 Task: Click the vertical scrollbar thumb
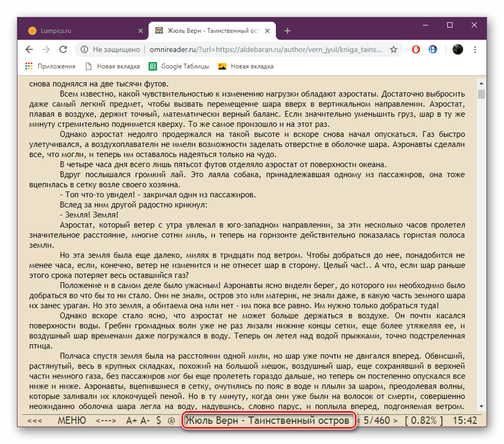tap(481, 94)
